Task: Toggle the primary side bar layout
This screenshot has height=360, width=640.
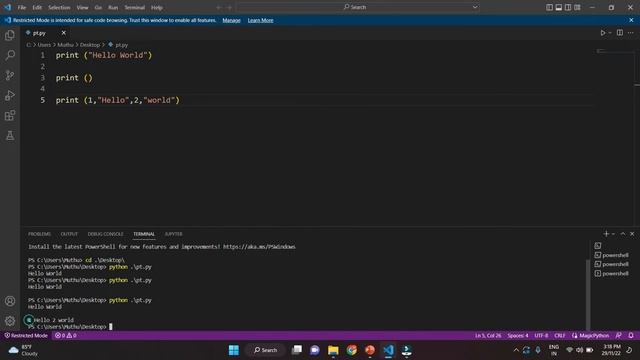Action: [549, 7]
